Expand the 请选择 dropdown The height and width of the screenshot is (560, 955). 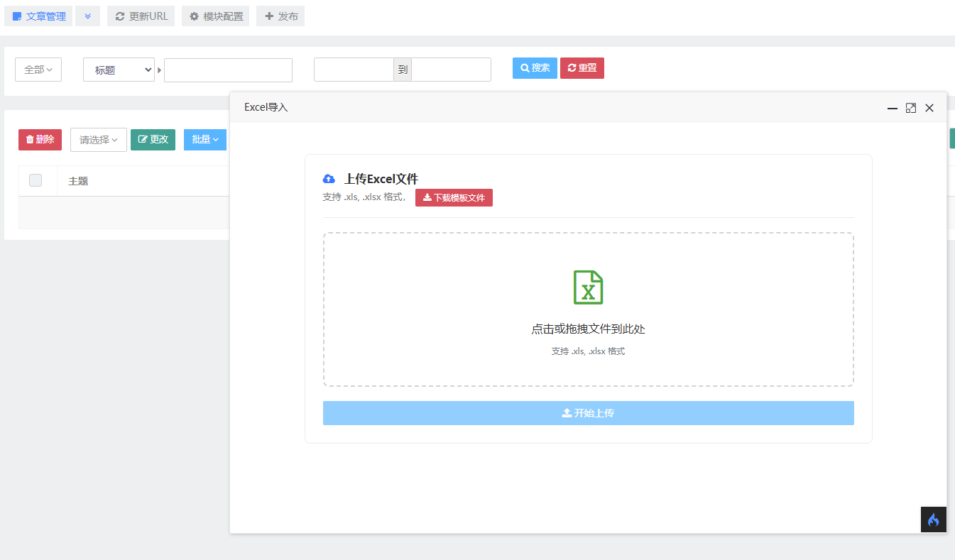point(98,140)
